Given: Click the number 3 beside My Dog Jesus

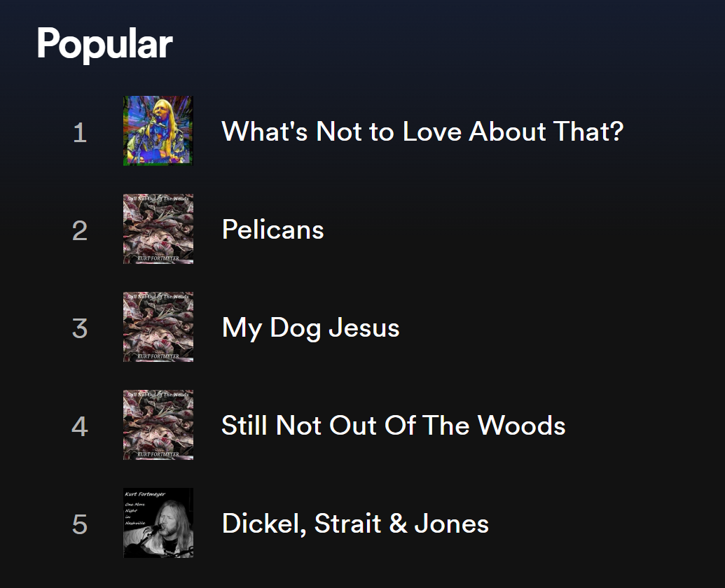Looking at the screenshot, I should click(x=80, y=328).
